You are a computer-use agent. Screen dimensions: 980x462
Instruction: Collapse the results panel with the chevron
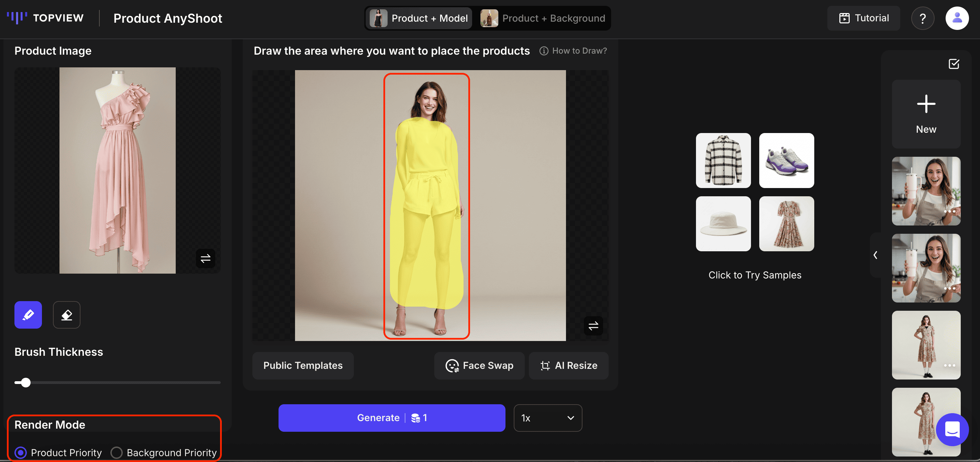(875, 255)
